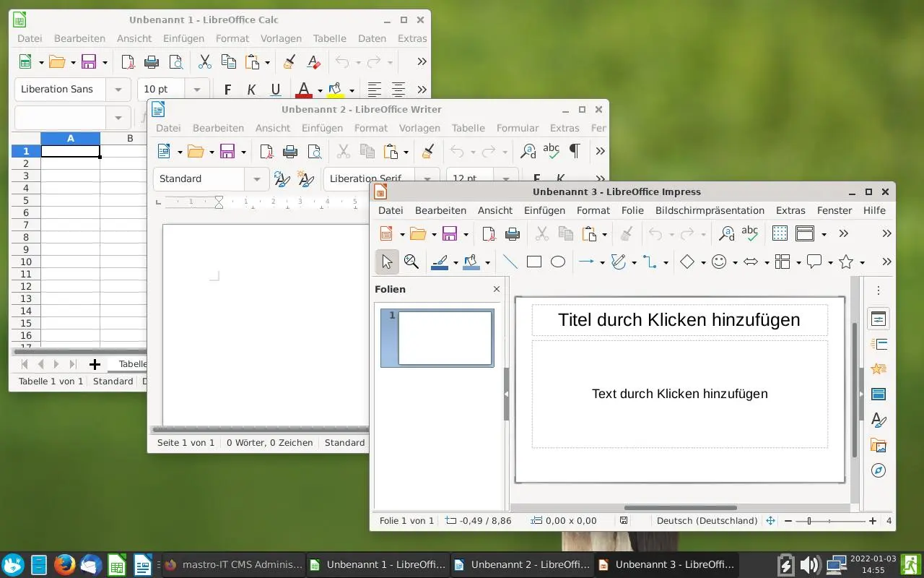Expand Writer paragraph style dropdown
This screenshot has height=578, width=924.
256,179
